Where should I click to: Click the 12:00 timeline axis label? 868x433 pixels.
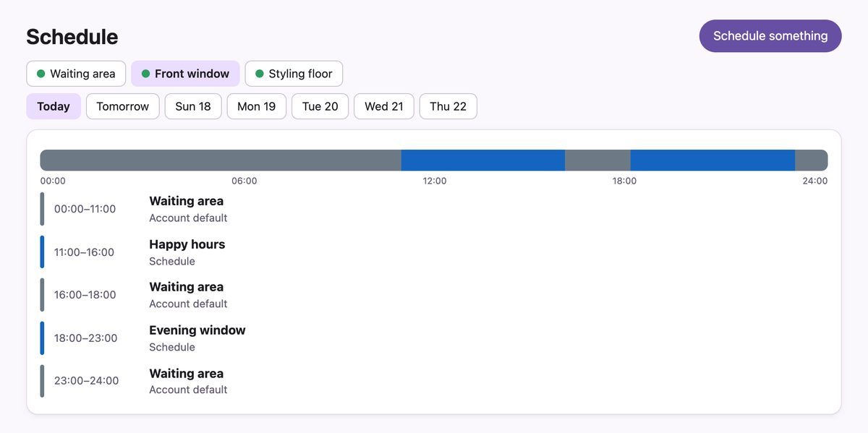[x=435, y=181]
